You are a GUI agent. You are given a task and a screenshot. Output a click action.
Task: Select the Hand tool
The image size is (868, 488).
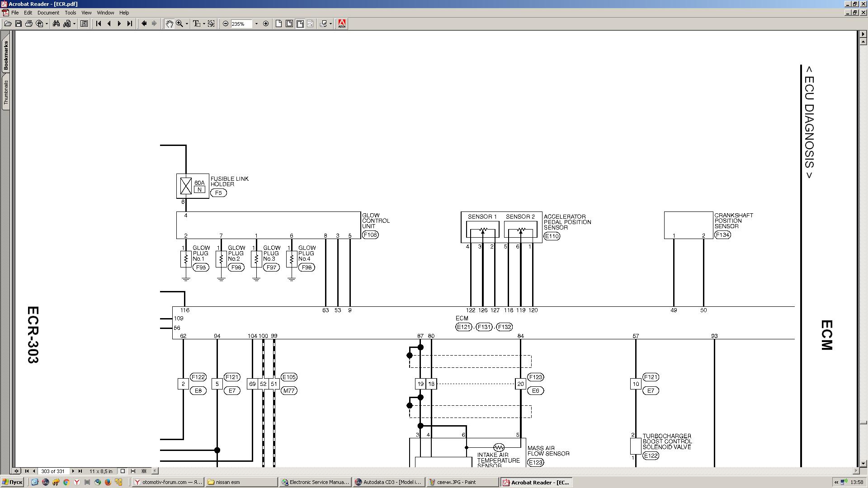(x=169, y=23)
